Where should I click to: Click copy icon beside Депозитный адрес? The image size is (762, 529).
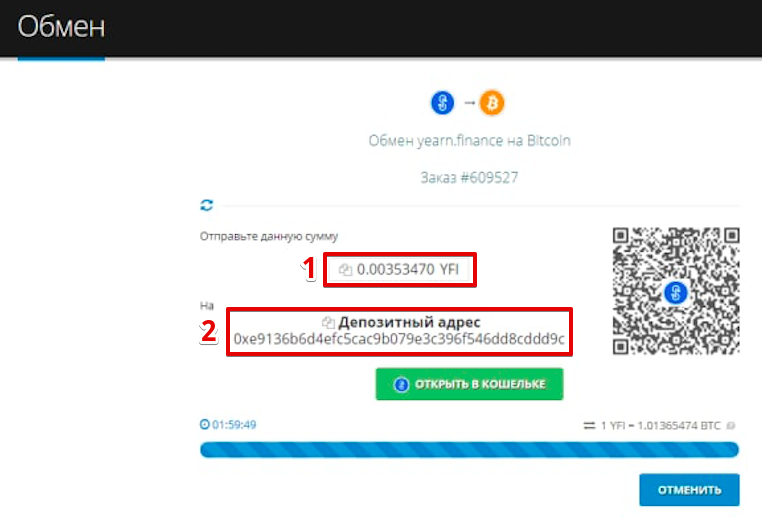(x=328, y=322)
